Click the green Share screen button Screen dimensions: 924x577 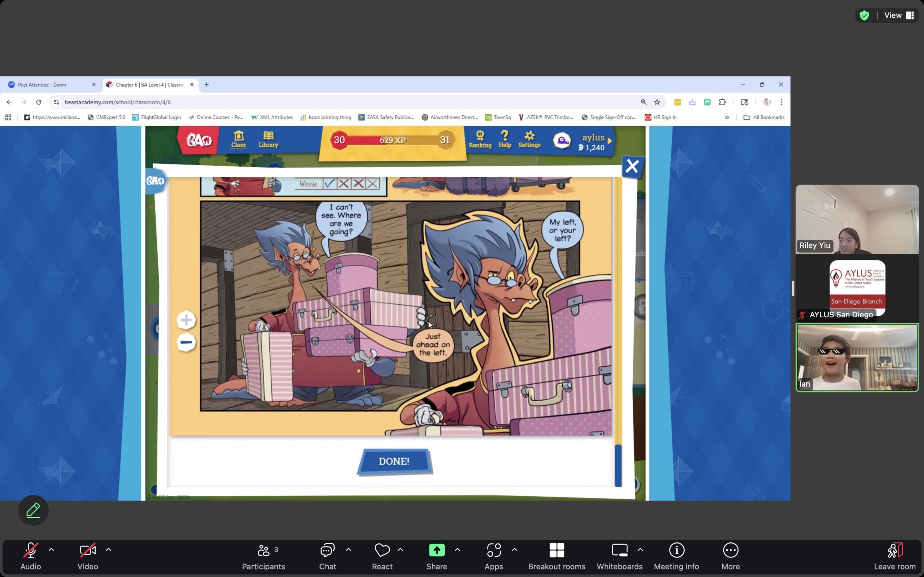click(436, 550)
